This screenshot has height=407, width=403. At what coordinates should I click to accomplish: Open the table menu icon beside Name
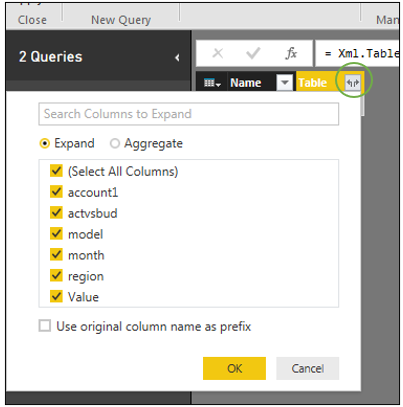click(x=212, y=83)
